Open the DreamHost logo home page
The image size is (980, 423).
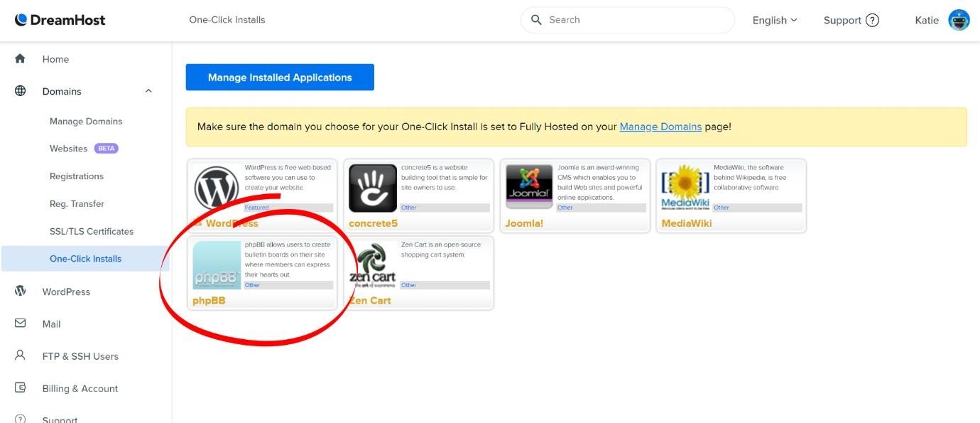coord(60,19)
